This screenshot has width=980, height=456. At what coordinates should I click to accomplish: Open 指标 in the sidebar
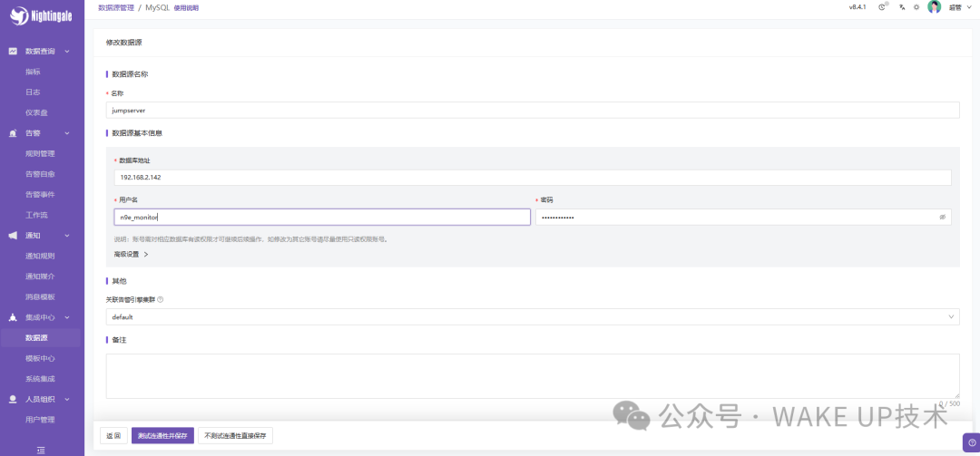click(x=34, y=72)
